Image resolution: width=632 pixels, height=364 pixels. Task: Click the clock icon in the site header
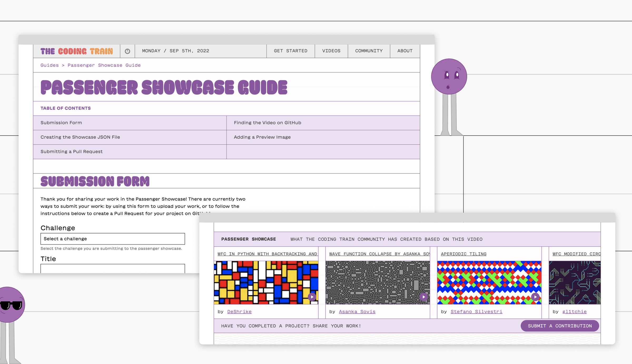(128, 51)
